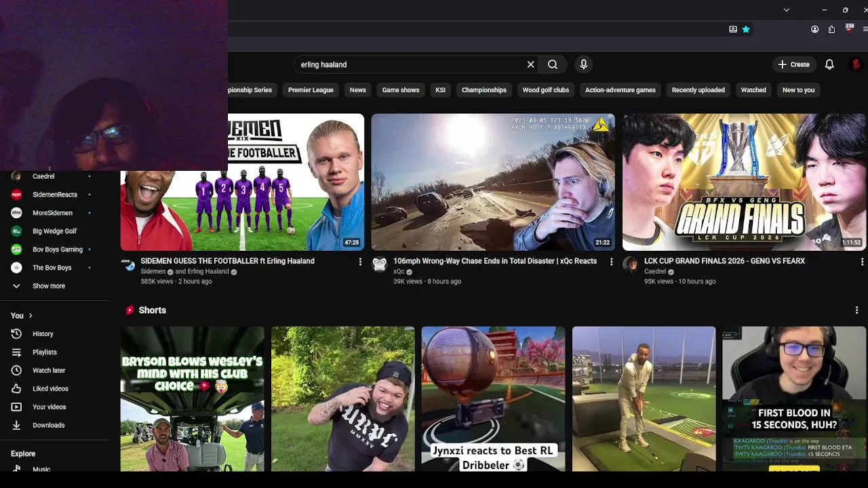This screenshot has height=488, width=868.
Task: Click the install app icon in address bar
Action: [733, 29]
